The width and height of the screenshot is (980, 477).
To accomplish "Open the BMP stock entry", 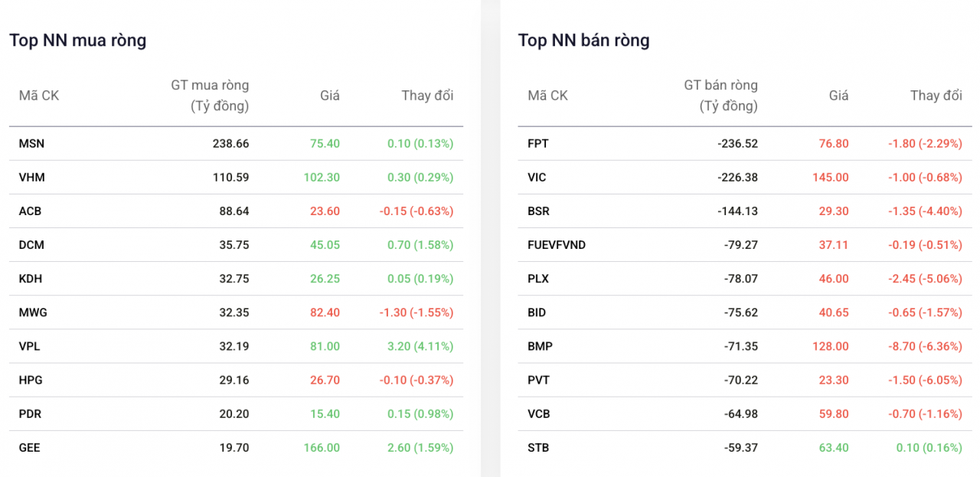I will click(x=540, y=346).
